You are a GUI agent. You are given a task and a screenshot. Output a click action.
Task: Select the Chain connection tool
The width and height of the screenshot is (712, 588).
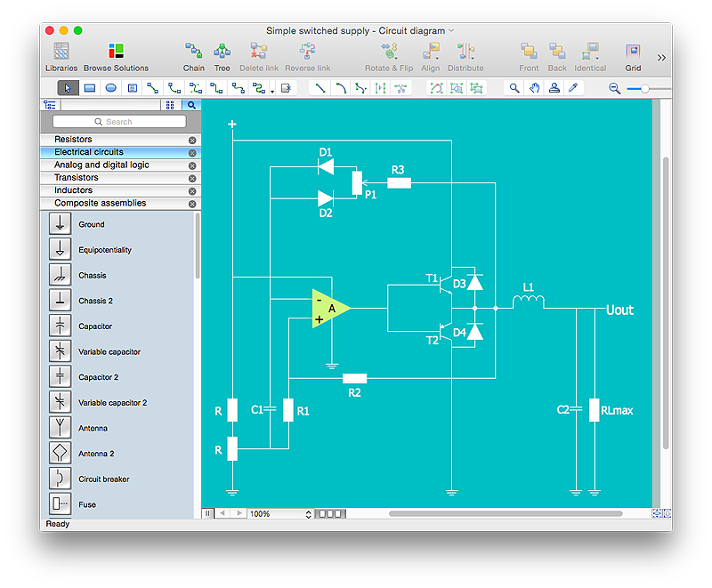[x=193, y=53]
